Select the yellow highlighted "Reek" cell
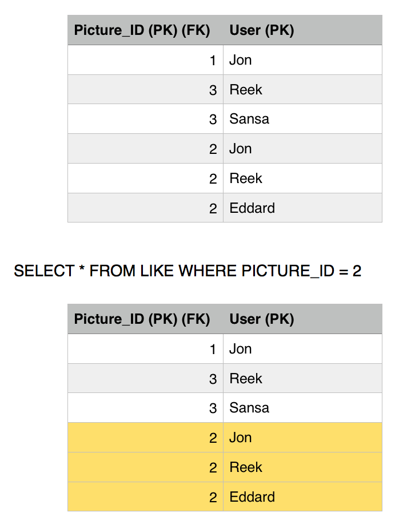Viewport: 407px width, 532px height. pyautogui.click(x=246, y=467)
